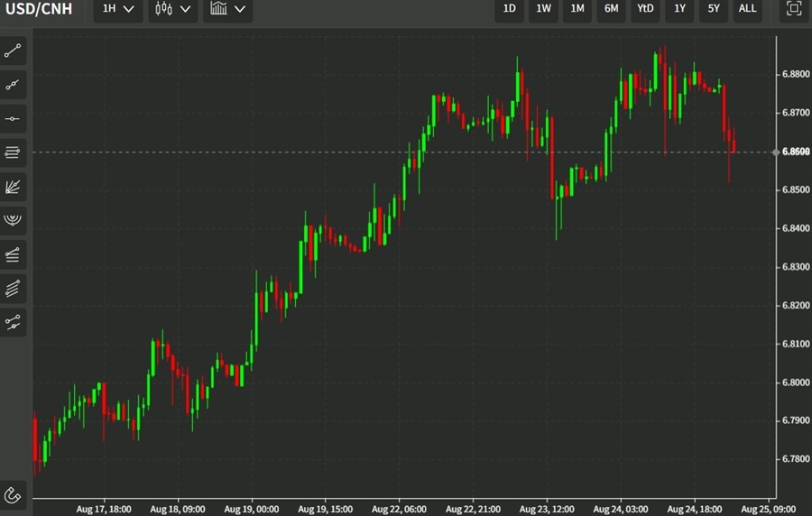Click the Aug 24, 18:00 time label

(x=695, y=510)
